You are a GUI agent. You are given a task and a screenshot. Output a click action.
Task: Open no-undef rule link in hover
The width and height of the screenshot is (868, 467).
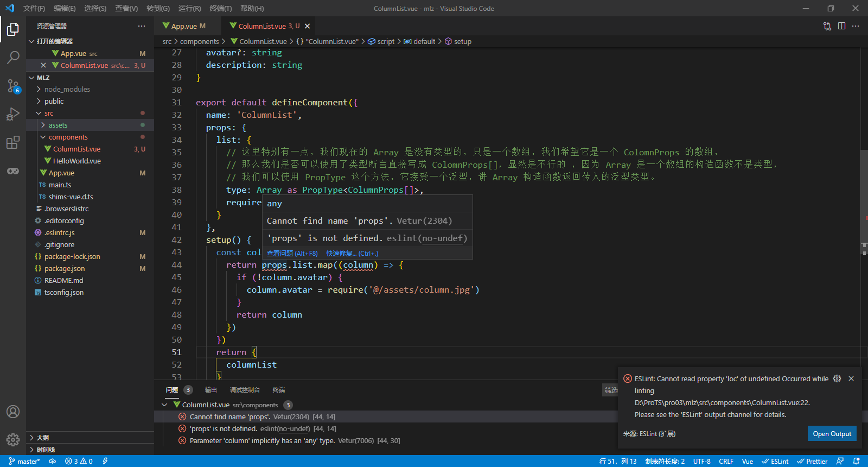tap(443, 238)
